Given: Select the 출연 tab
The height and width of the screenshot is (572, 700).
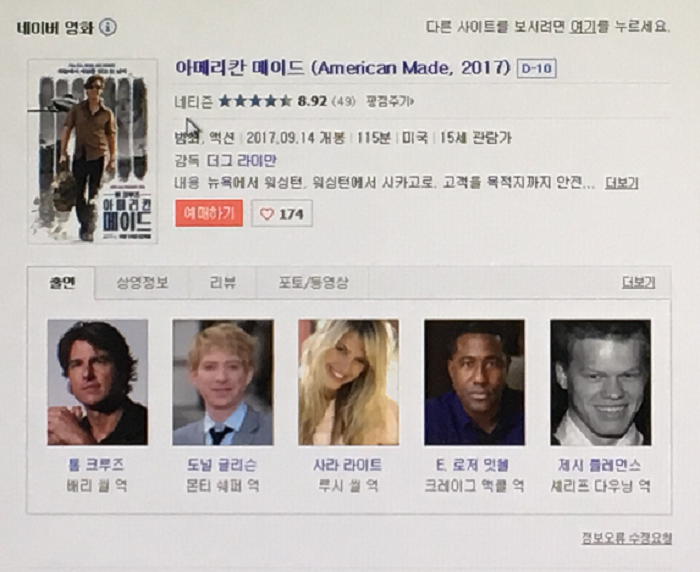Looking at the screenshot, I should click(61, 283).
